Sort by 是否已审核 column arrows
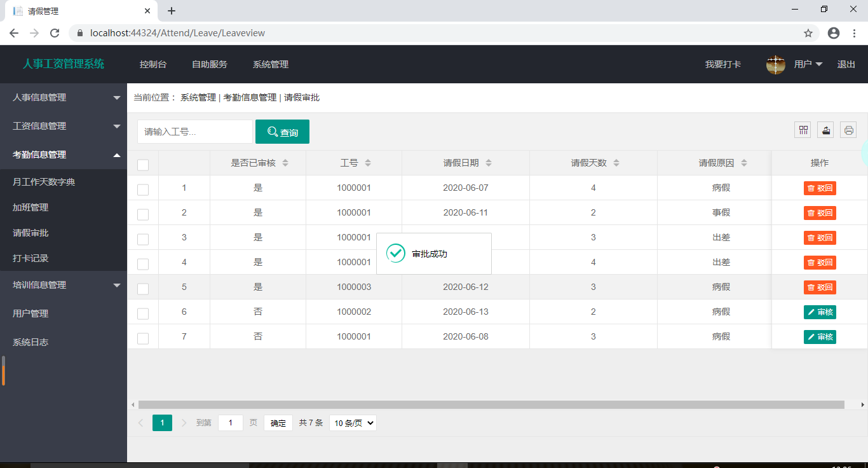The width and height of the screenshot is (868, 468). (285, 163)
